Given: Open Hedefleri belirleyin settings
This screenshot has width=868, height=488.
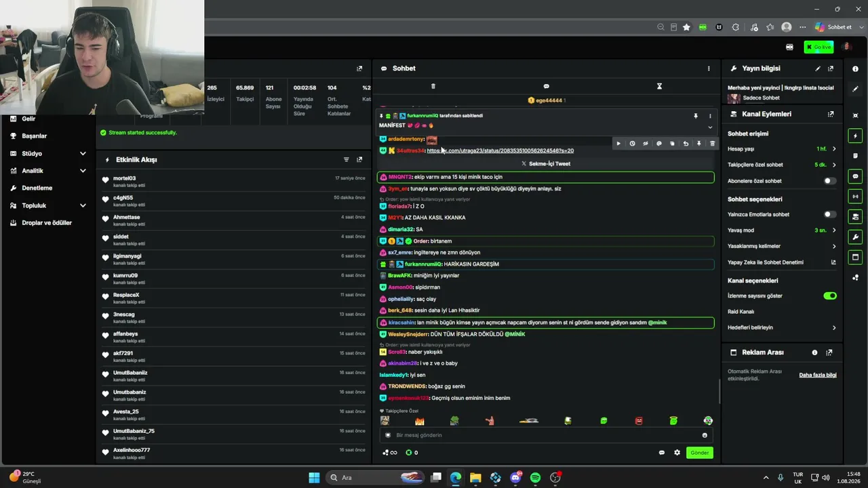Looking at the screenshot, I should coord(781,327).
